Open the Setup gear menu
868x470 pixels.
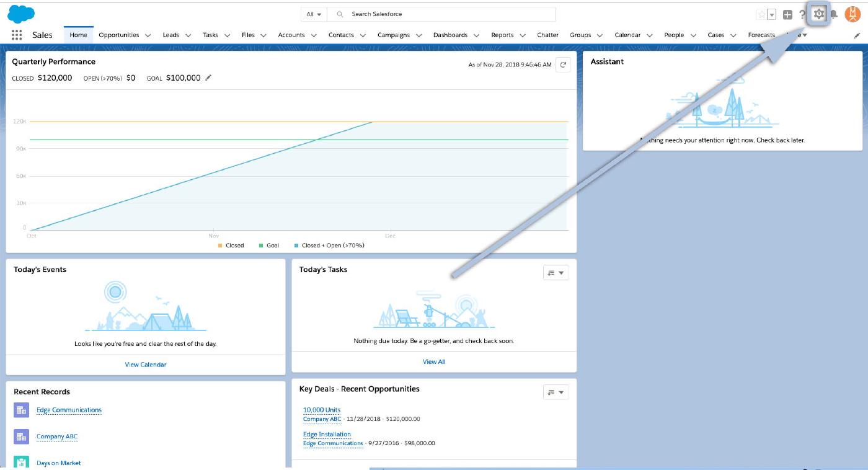pyautogui.click(x=819, y=14)
